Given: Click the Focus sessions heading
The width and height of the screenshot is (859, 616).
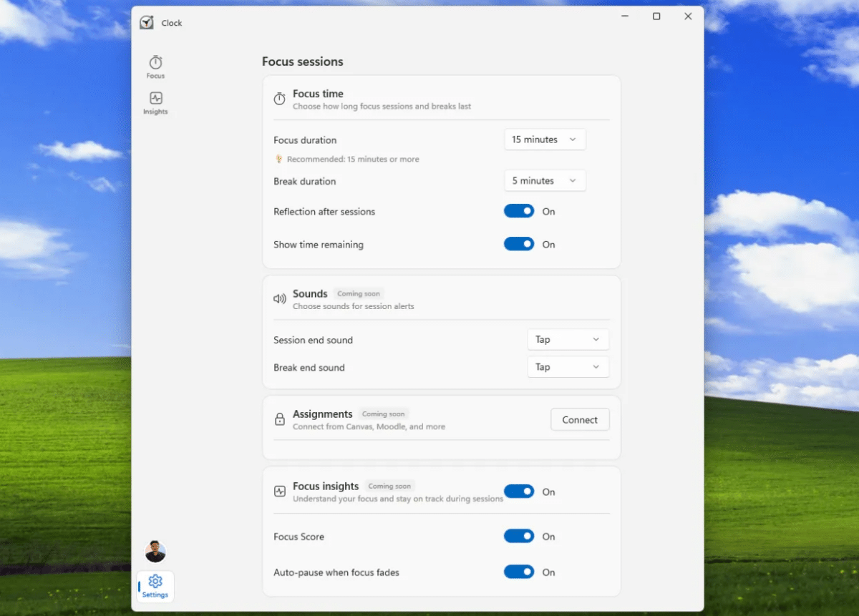Looking at the screenshot, I should (x=303, y=62).
